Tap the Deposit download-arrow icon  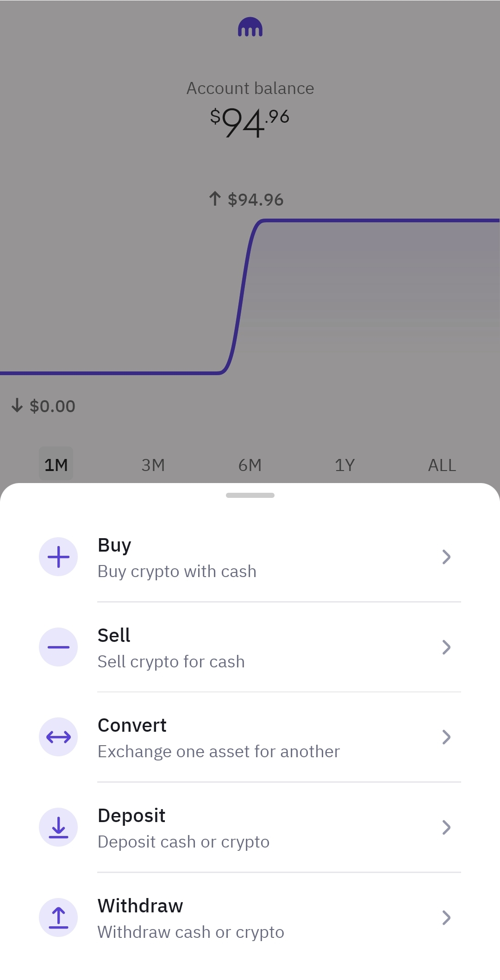(x=58, y=827)
